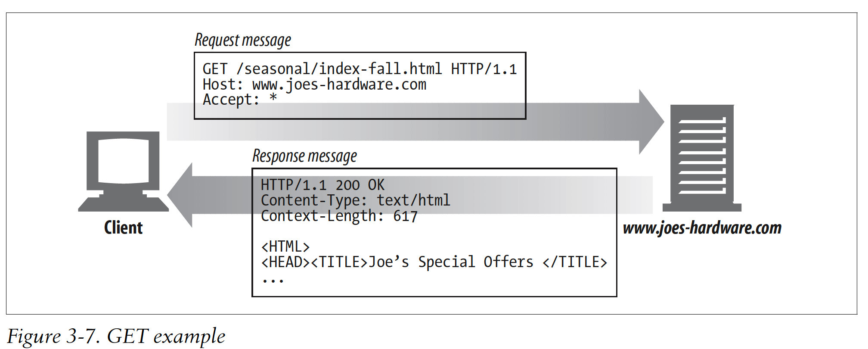
Task: Click the closing </TITLE> tag
Action: (575, 262)
